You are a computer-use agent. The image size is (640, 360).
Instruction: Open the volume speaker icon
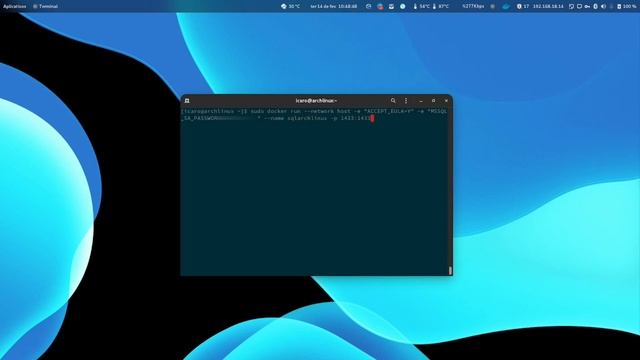pos(603,6)
